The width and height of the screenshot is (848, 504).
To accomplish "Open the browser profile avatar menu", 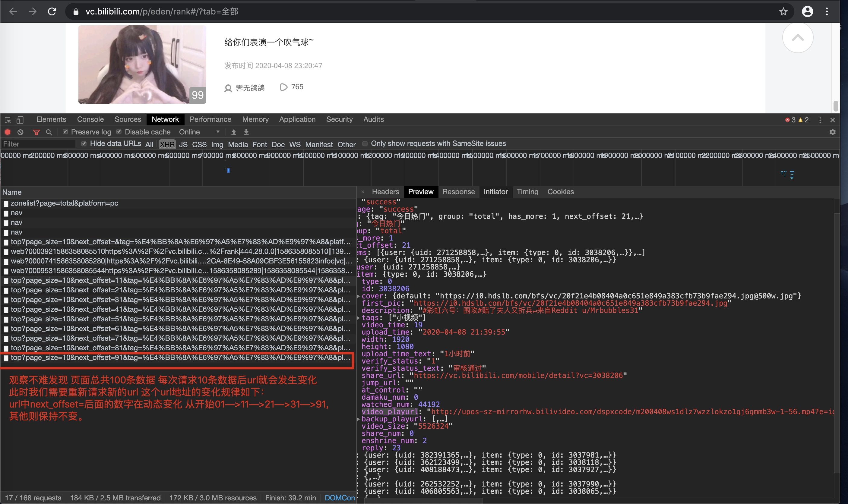I will (808, 11).
